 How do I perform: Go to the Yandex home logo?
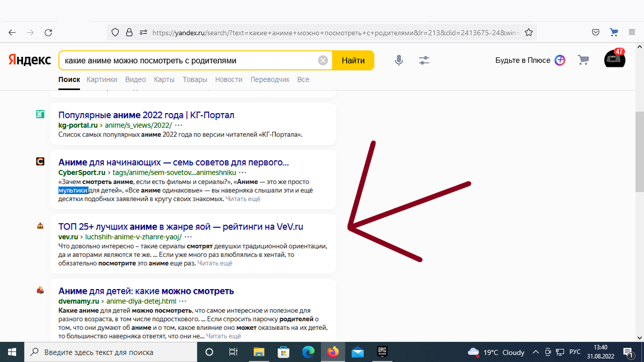tap(30, 60)
